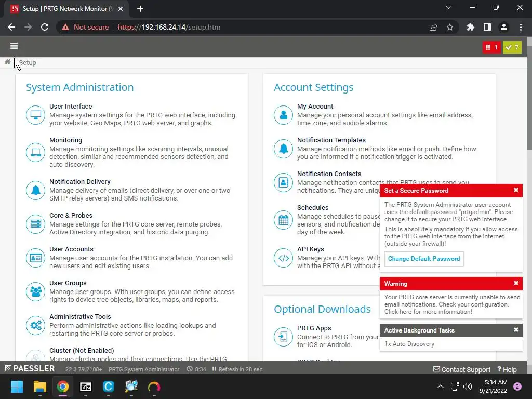Click the Notification Contacts icon
Image resolution: width=532 pixels, height=399 pixels.
283,182
